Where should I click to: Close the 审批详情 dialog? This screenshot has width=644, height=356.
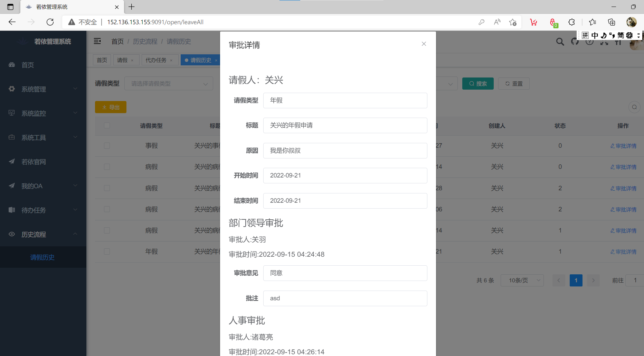(x=424, y=44)
